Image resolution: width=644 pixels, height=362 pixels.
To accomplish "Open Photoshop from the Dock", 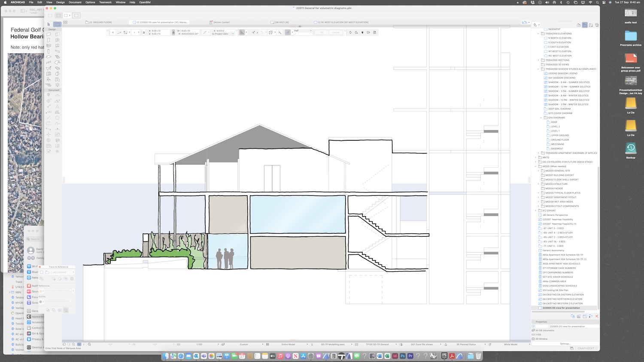I will point(403,356).
